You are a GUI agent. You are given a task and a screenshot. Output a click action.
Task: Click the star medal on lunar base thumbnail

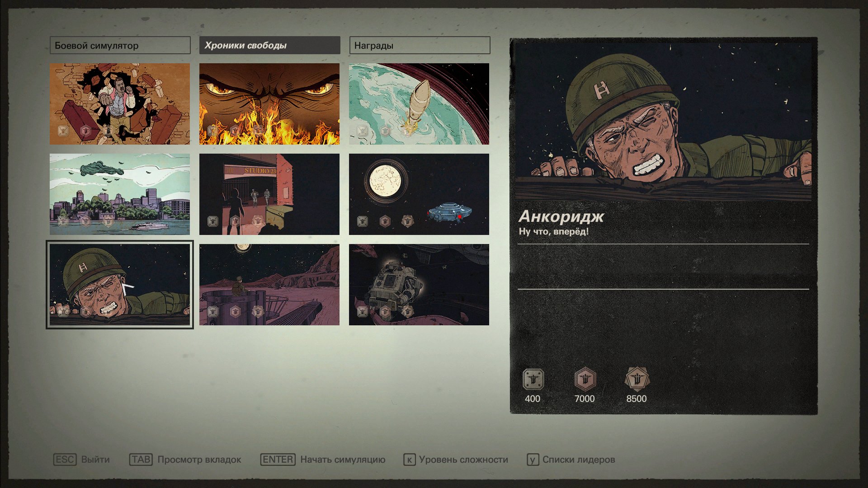[x=258, y=311]
